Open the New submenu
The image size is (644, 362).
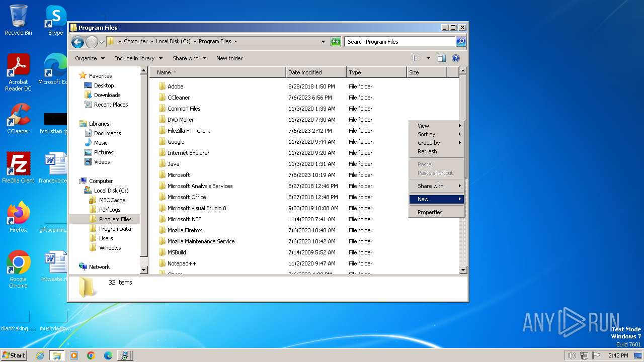pyautogui.click(x=436, y=199)
